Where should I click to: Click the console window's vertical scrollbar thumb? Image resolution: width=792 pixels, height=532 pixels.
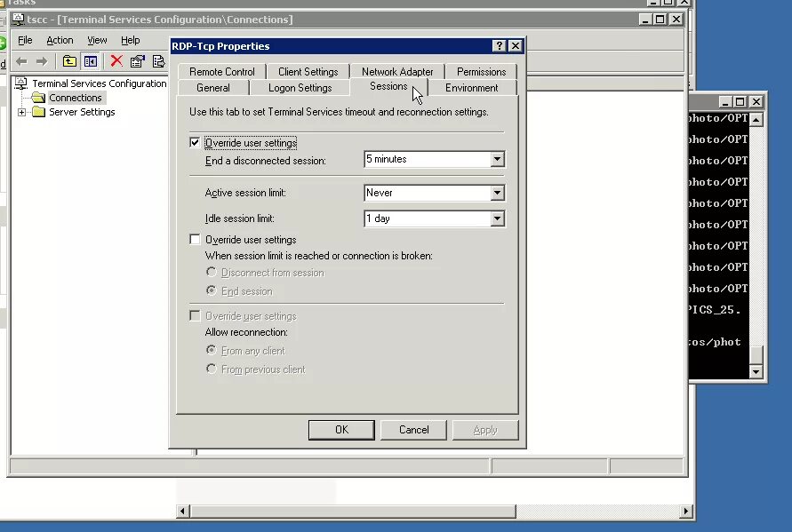pos(756,355)
